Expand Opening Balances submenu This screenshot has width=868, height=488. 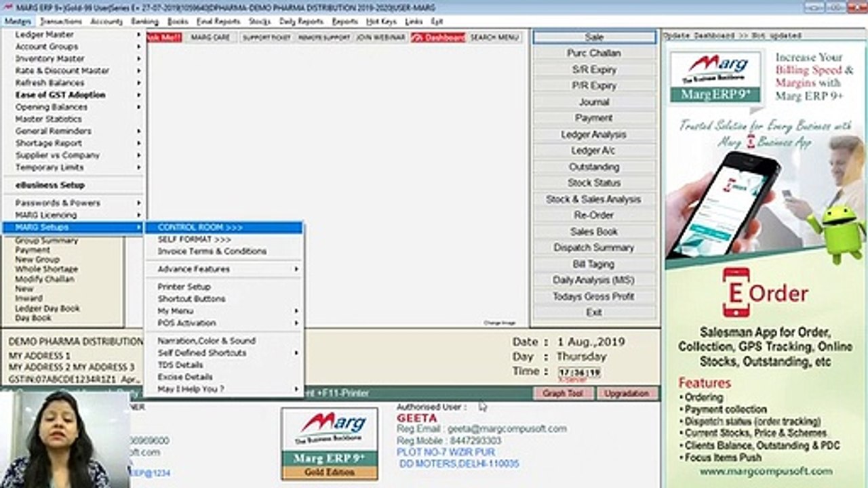pos(74,107)
